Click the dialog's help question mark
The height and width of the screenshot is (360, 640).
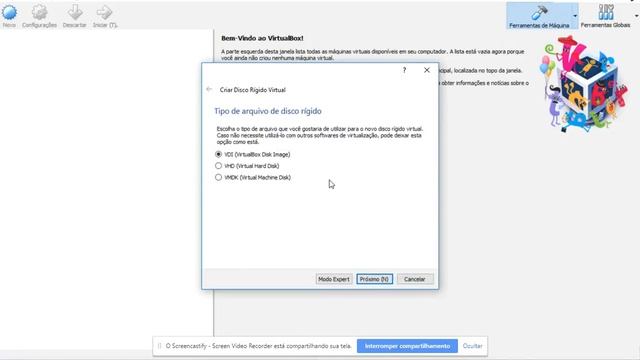[x=404, y=70]
